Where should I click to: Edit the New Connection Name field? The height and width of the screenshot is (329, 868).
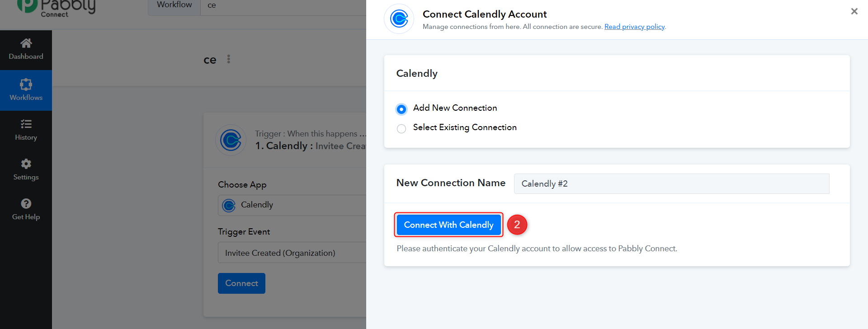tap(671, 183)
